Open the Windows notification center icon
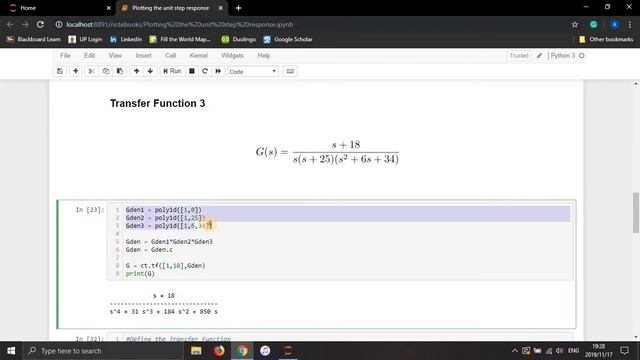The height and width of the screenshot is (360, 640). 624,351
